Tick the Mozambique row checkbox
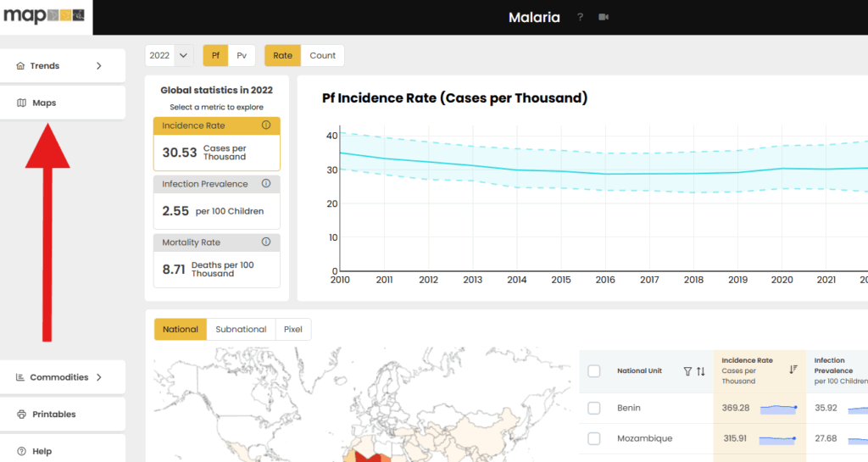 (594, 438)
